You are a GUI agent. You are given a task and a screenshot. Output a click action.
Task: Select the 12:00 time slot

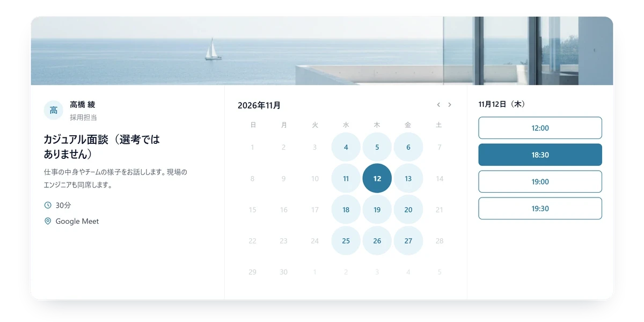pyautogui.click(x=540, y=128)
